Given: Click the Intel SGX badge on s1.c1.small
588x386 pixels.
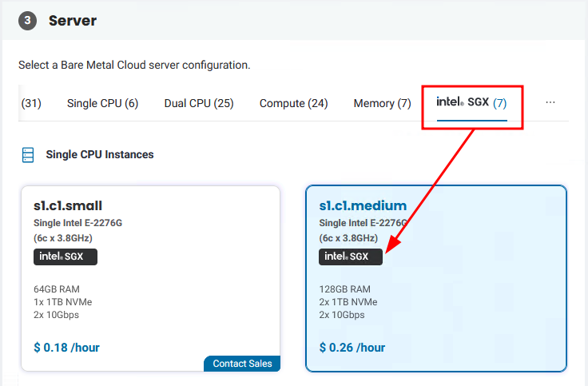Looking at the screenshot, I should pyautogui.click(x=66, y=257).
